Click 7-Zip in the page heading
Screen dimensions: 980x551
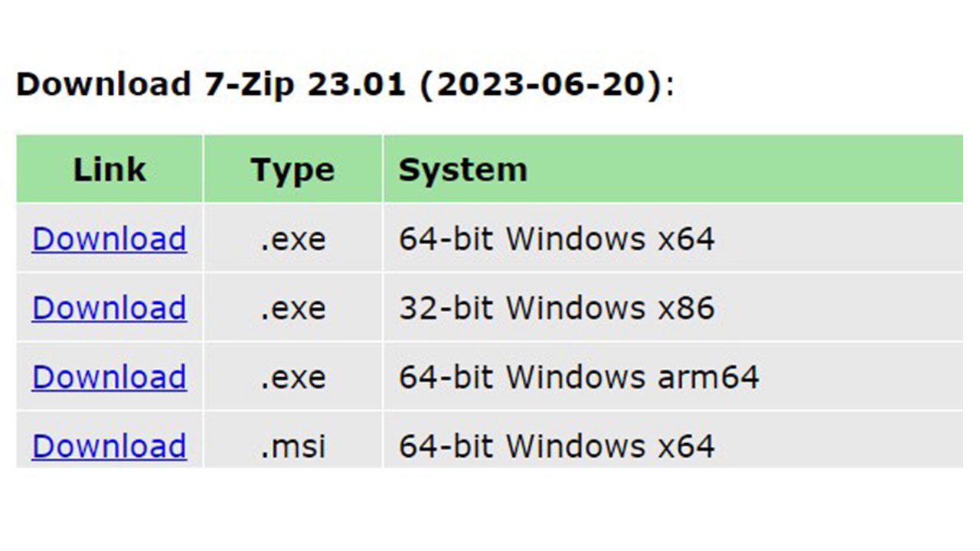249,84
